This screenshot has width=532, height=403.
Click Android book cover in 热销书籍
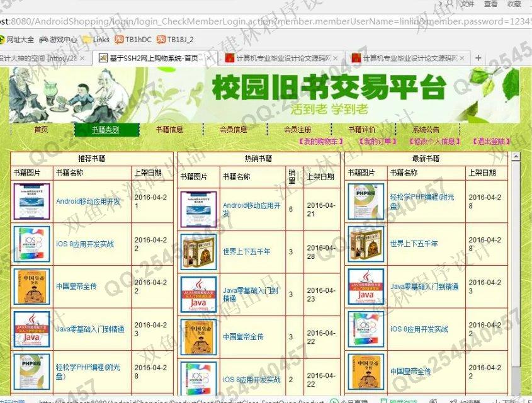pos(198,209)
